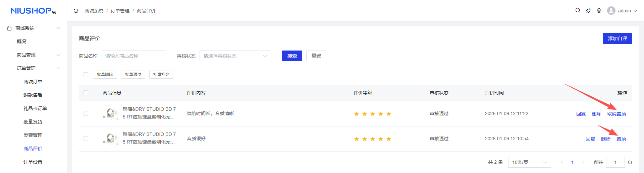Viewport: 644px width, 173px height.
Task: Focus the 商品名称 search input field
Action: (133, 56)
